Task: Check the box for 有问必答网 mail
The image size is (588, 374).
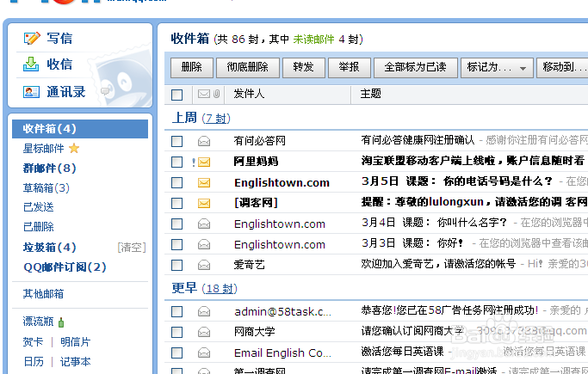Action: (177, 141)
